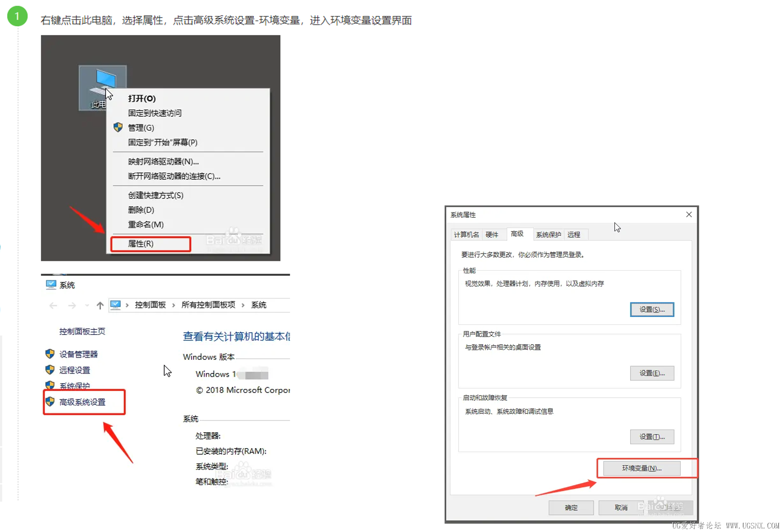The height and width of the screenshot is (532, 782).
Task: Click the 此电脑 desktop icon
Action: click(x=102, y=87)
